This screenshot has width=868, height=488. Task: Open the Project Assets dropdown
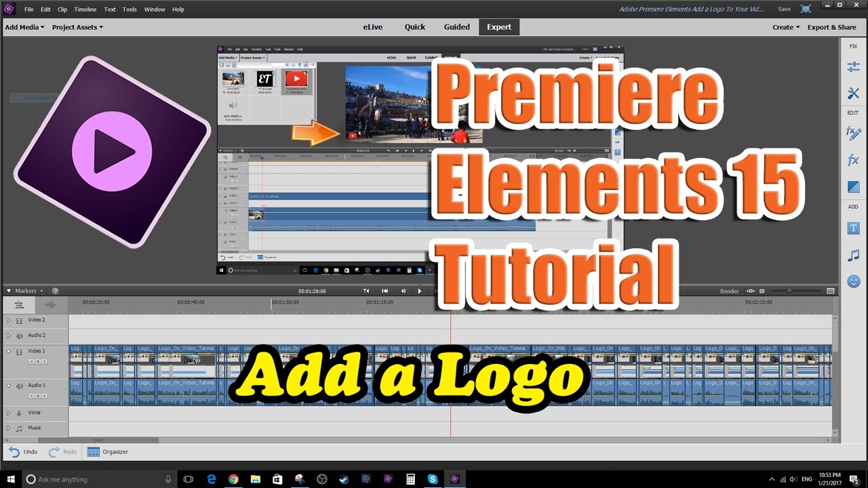[x=78, y=27]
